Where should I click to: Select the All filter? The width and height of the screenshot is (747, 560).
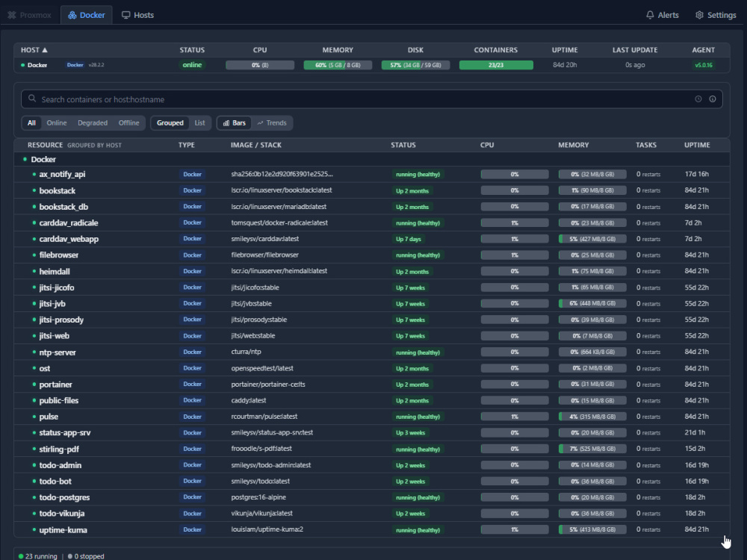click(31, 123)
